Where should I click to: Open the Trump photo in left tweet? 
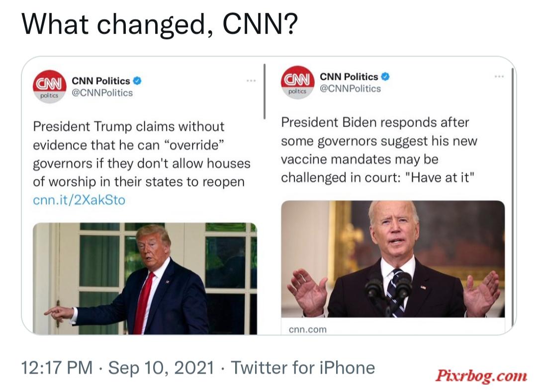click(145, 278)
